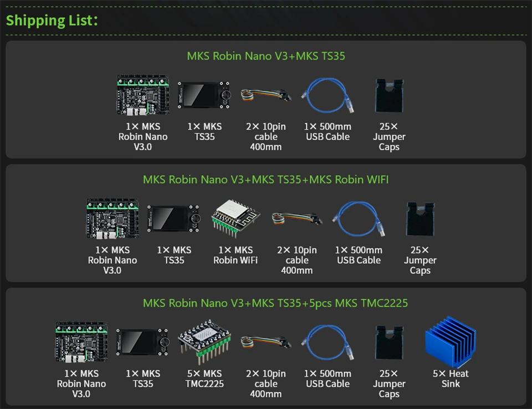Click '1× 500mm USB Cable' label in TMC2225 kit
Viewport: 532px width, 409px height.
[328, 379]
